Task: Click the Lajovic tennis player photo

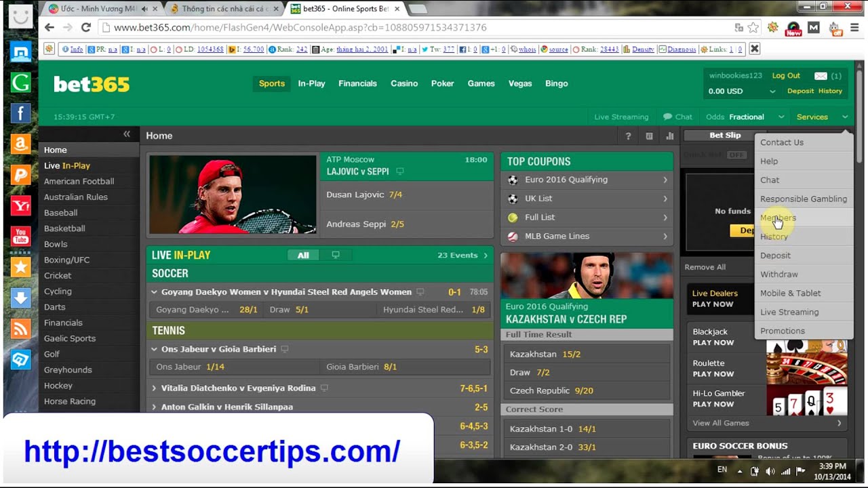Action: [x=233, y=195]
